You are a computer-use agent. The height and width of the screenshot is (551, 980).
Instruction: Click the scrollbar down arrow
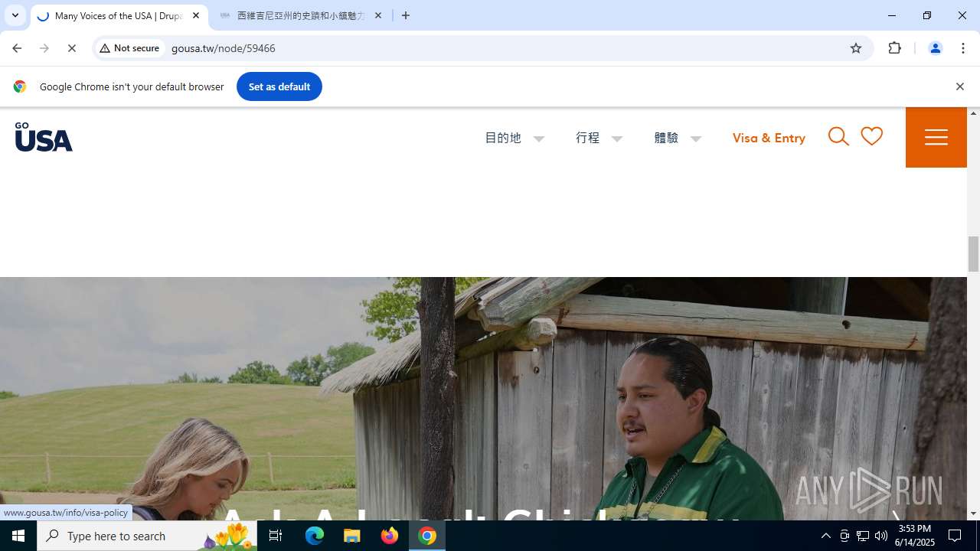coord(973,514)
